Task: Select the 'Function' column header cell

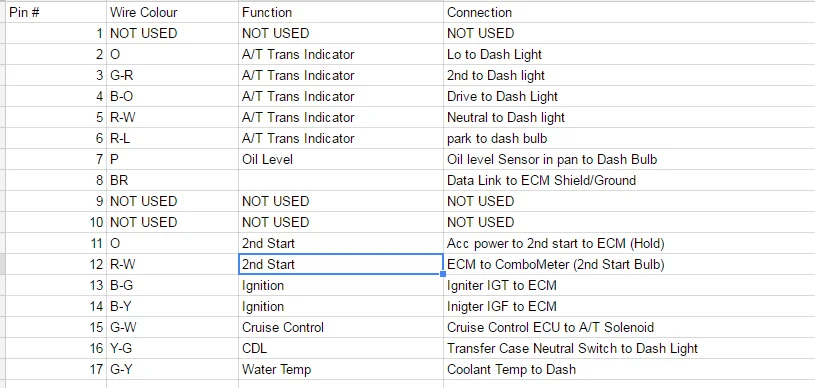Action: pyautogui.click(x=341, y=12)
